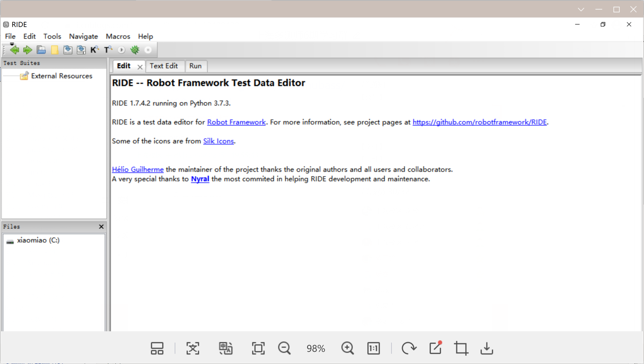The height and width of the screenshot is (364, 644).
Task: Follow the Silk Icons hyperlink
Action: (x=218, y=141)
